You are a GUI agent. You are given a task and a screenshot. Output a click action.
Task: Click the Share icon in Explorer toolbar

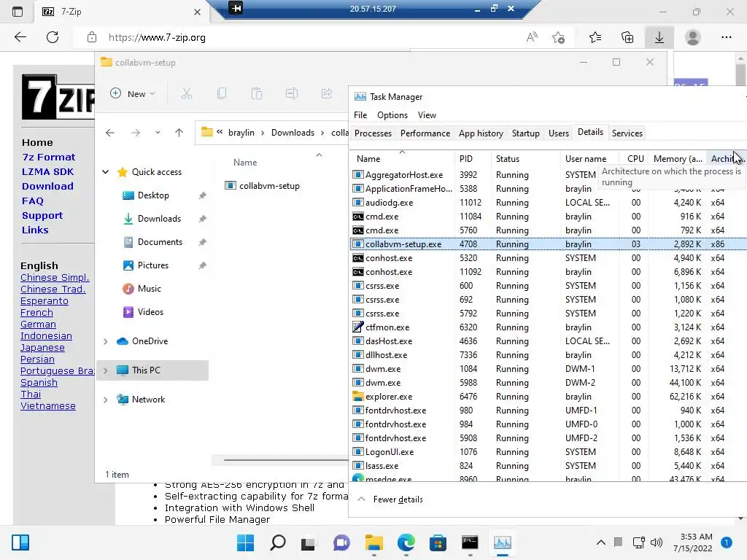click(x=327, y=94)
